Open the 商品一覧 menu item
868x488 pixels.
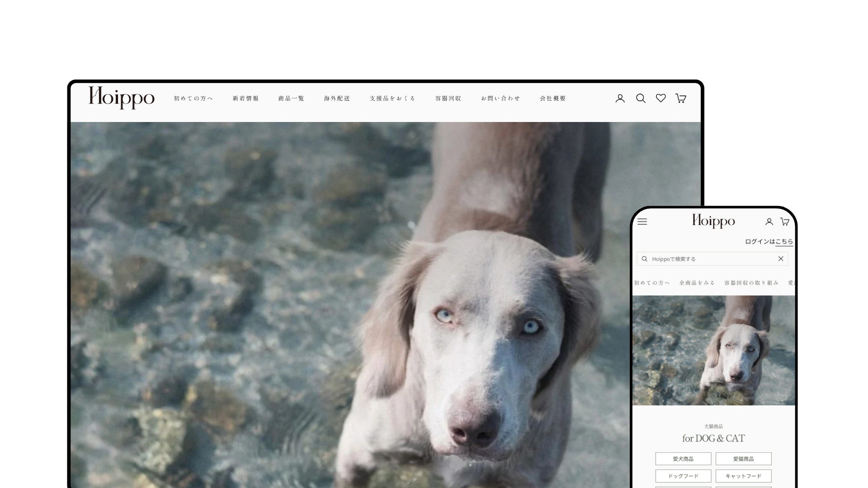click(x=291, y=99)
